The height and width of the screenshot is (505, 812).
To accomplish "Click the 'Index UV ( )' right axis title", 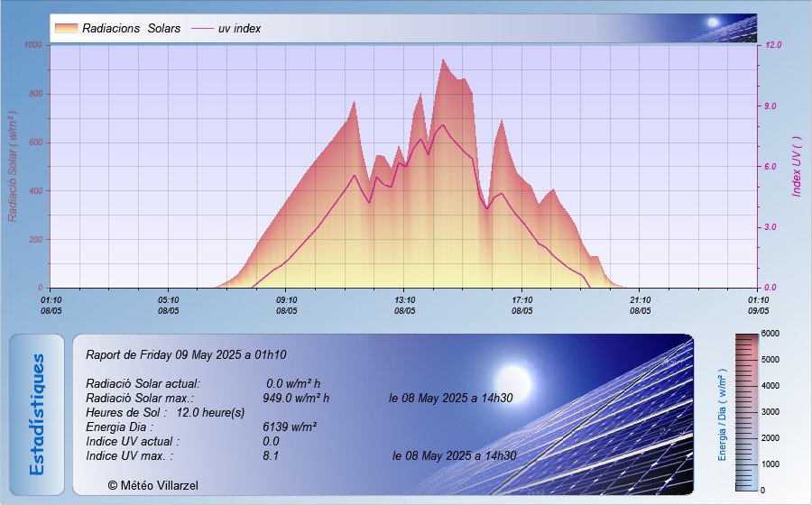I will point(797,167).
